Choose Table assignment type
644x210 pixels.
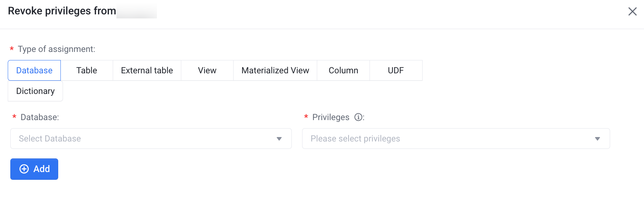pyautogui.click(x=87, y=70)
